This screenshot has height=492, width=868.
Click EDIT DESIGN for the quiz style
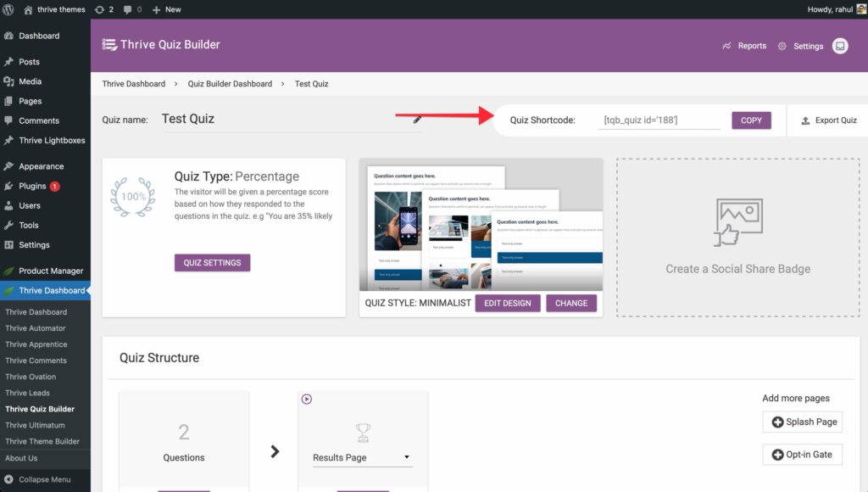point(507,303)
